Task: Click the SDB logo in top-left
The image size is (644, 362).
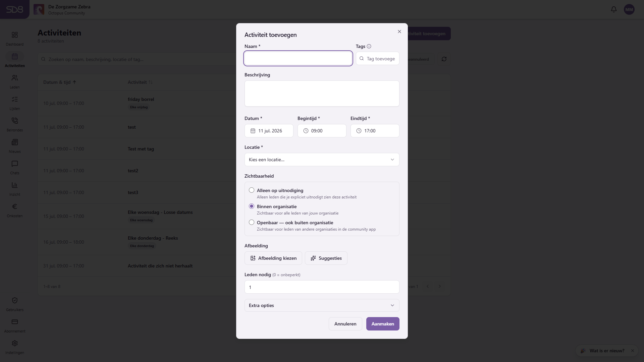Action: 15,9
